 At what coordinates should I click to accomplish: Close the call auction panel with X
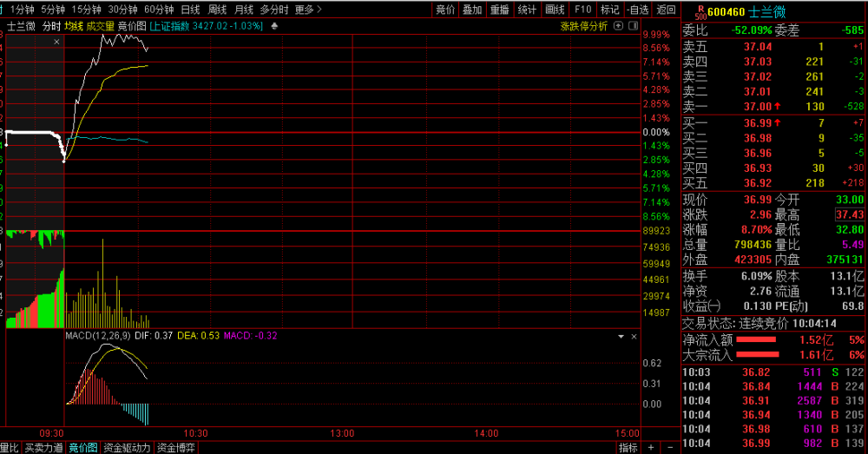pos(56,42)
